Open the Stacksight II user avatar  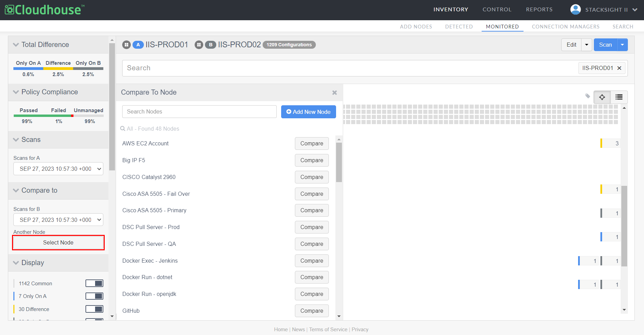(x=575, y=9)
